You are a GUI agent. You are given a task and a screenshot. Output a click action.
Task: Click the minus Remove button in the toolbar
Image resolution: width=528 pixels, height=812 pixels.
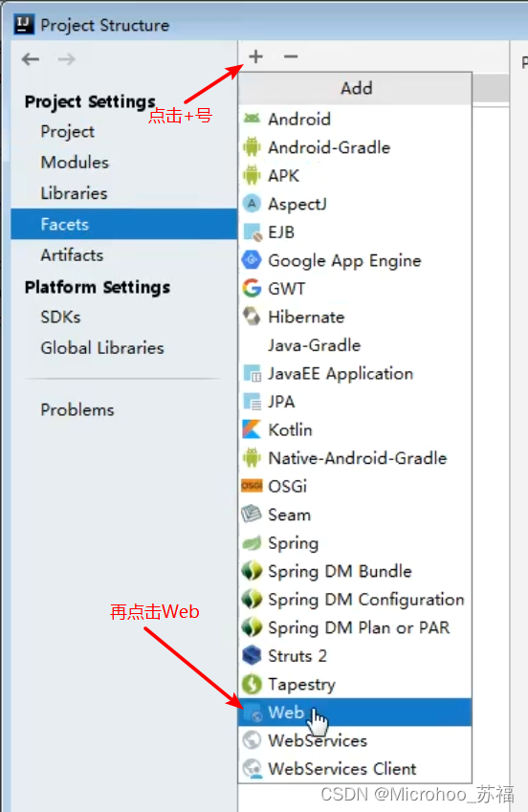pos(291,56)
